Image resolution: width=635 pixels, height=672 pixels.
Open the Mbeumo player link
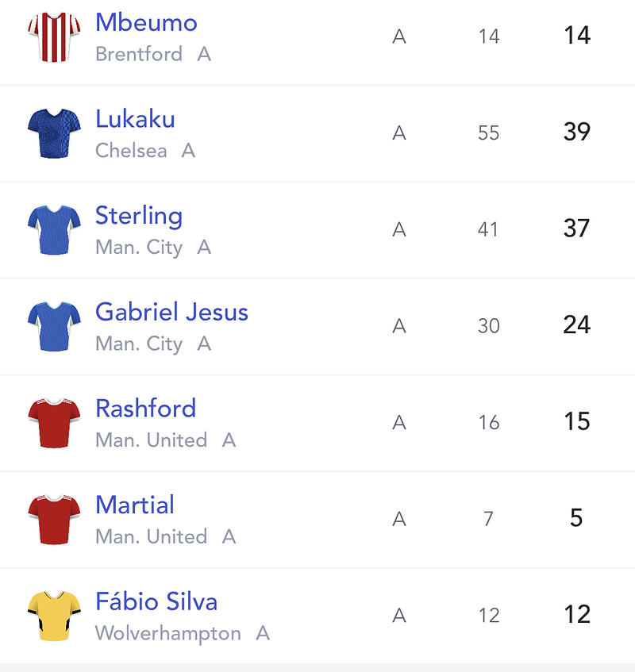[x=146, y=22]
